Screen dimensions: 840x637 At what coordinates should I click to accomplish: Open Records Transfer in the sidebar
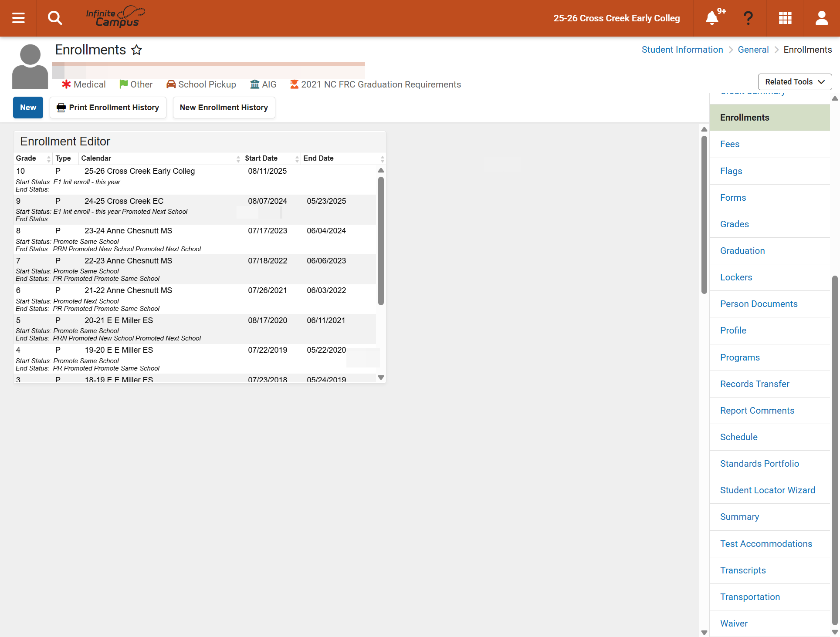(x=770, y=384)
